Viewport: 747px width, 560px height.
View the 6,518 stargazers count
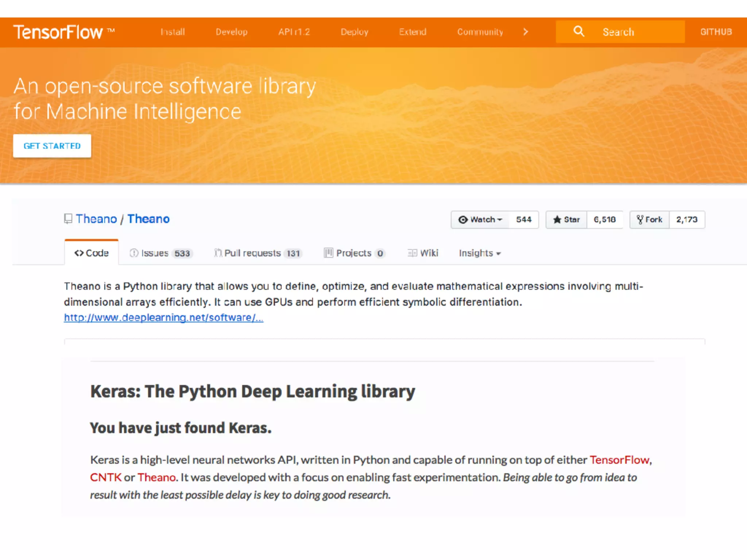click(604, 219)
